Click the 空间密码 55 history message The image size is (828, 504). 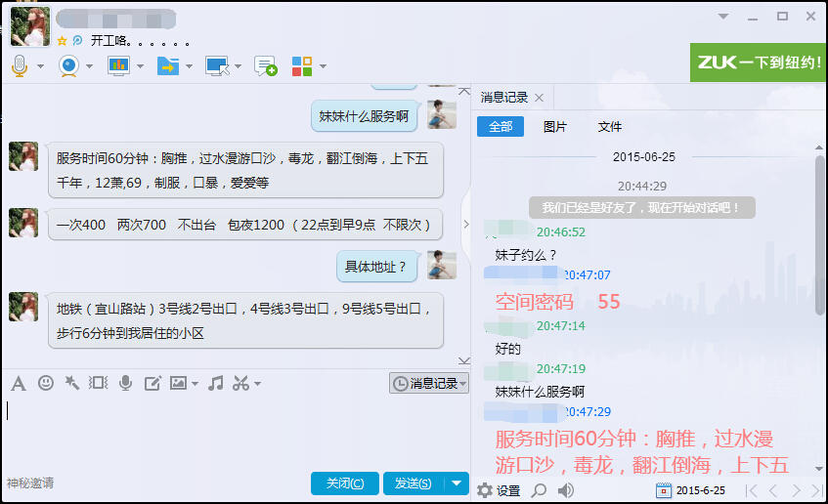click(x=557, y=302)
